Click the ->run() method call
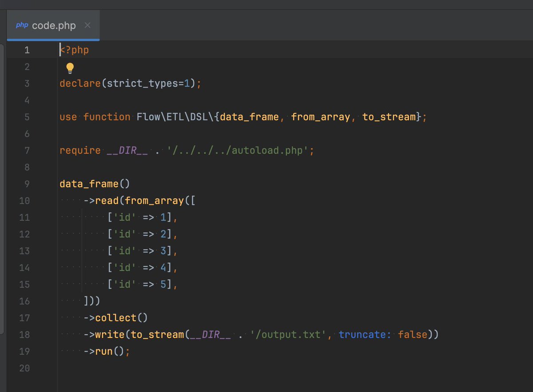Image resolution: width=533 pixels, height=392 pixels. click(104, 351)
